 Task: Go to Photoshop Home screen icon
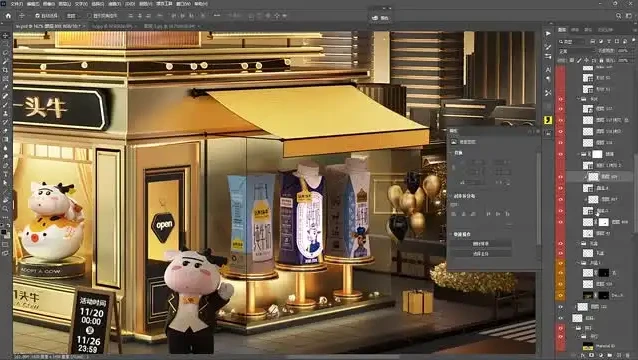[x=8, y=16]
